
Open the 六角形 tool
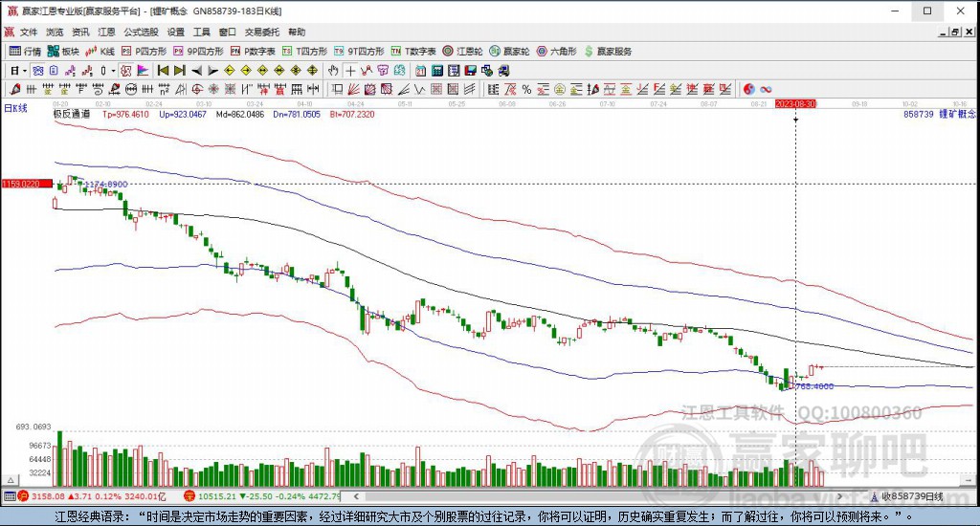(556, 52)
